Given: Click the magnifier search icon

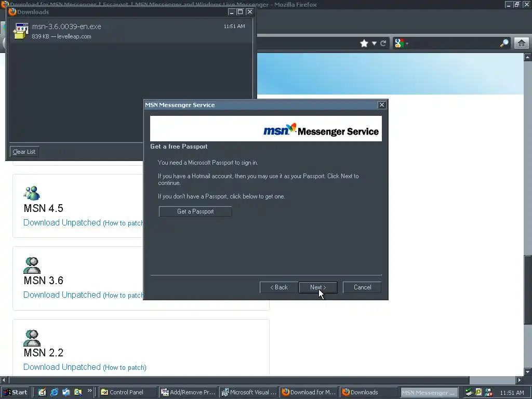Looking at the screenshot, I should [x=504, y=44].
